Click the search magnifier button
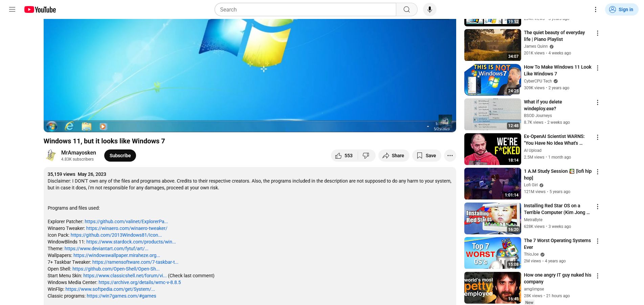The image size is (644, 305). 406,9
